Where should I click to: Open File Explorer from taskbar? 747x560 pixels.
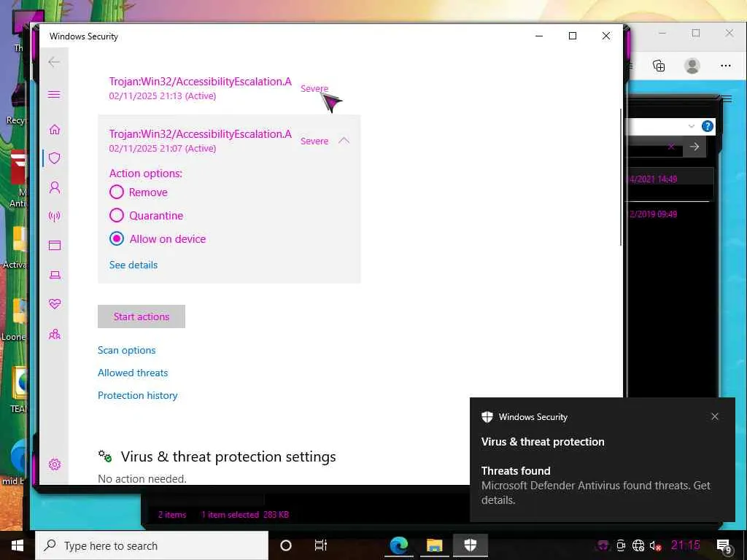coord(435,545)
